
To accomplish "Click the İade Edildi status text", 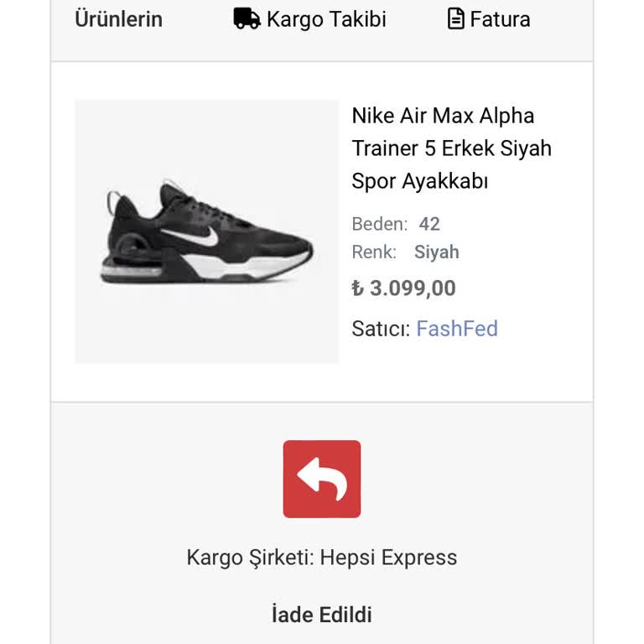I will (x=321, y=614).
